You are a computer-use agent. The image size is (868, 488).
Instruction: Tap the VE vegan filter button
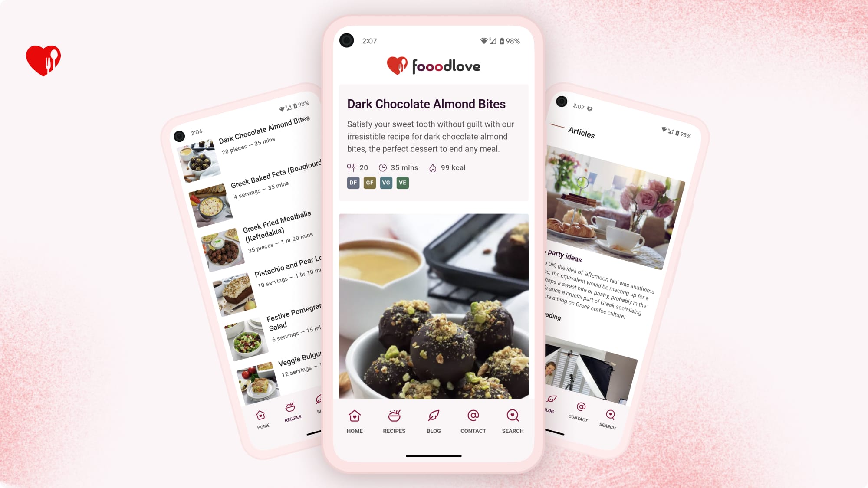(402, 182)
